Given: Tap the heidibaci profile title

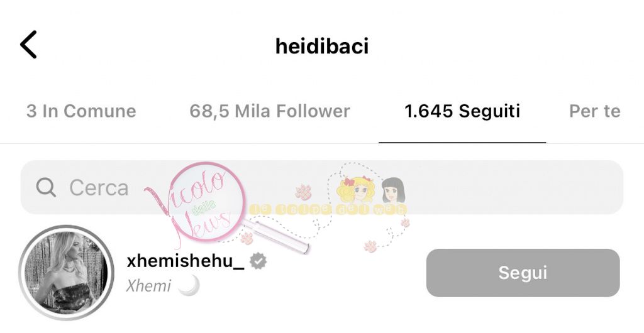Looking at the screenshot, I should [321, 46].
